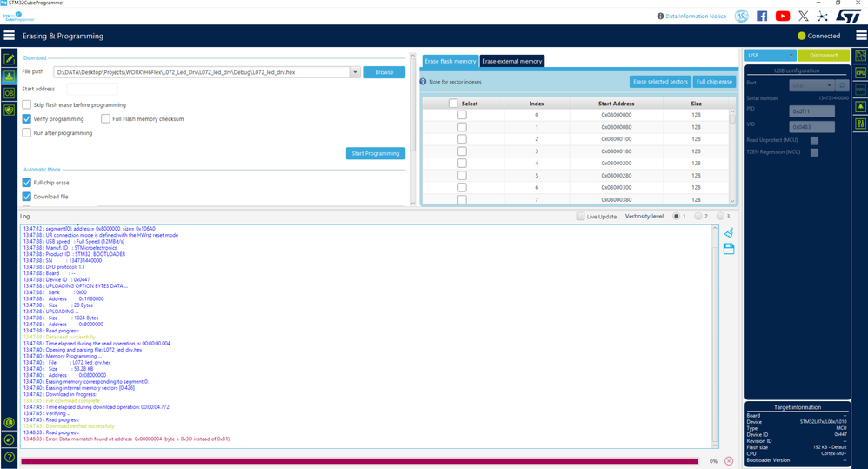Tick the Select all sectors header checkbox

pyautogui.click(x=453, y=104)
